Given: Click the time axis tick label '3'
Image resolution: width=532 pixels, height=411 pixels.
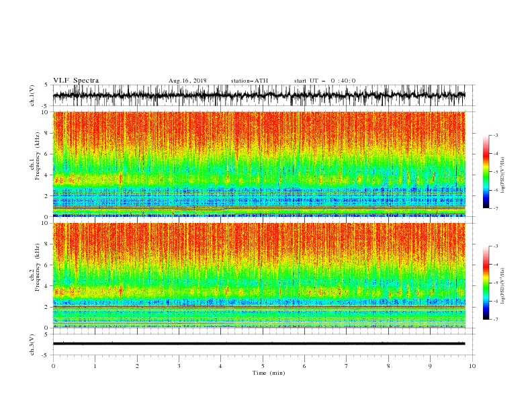Looking at the screenshot, I should 179,366.
